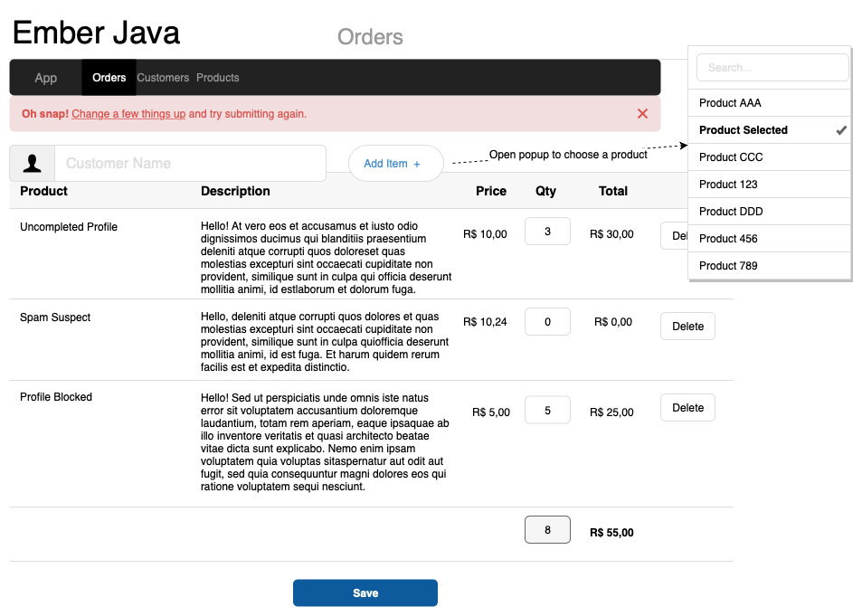The image size is (862, 616).
Task: Click the total quantity box showing 8
Action: [547, 530]
